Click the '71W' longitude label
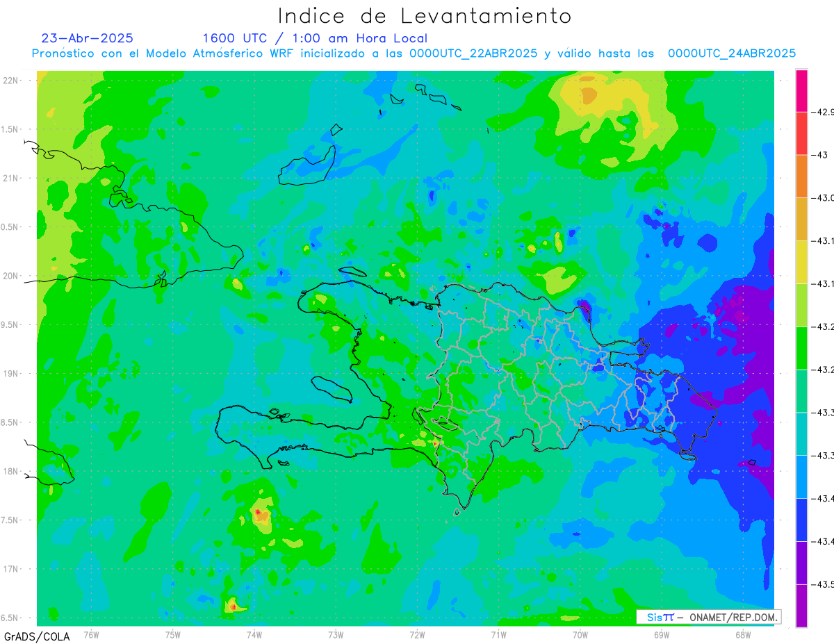 click(498, 634)
